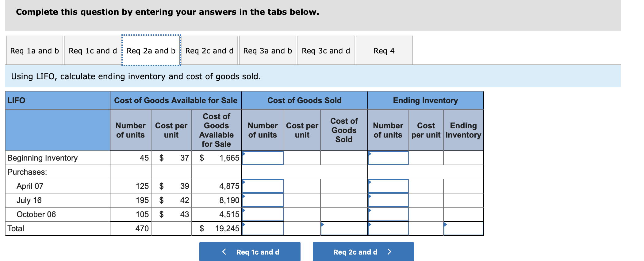Click the back chevron on Req 1c and d
The width and height of the screenshot is (644, 261).
tap(224, 251)
